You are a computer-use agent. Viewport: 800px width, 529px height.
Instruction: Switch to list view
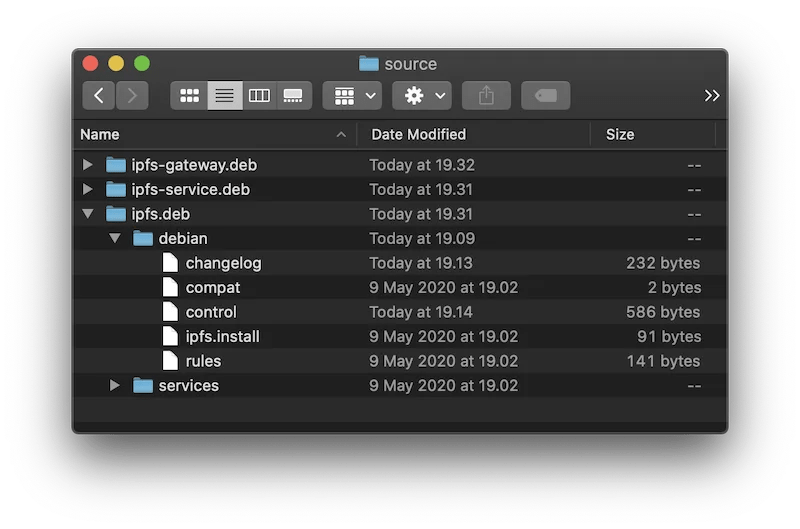[224, 95]
